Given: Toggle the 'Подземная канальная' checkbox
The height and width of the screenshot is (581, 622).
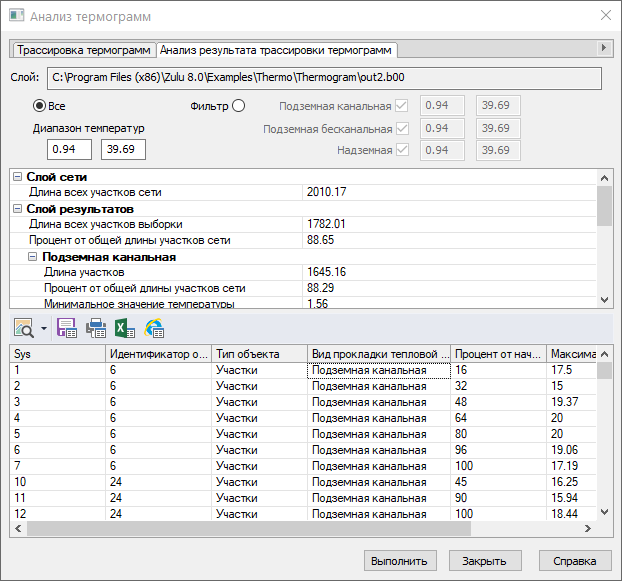Looking at the screenshot, I should click(402, 105).
